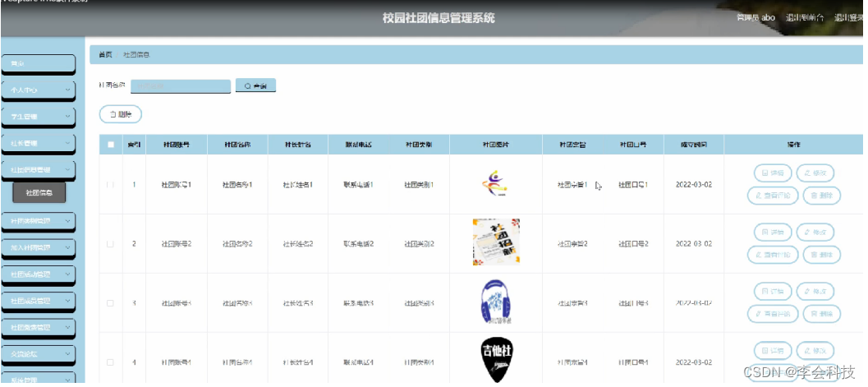
Task: Click the 校园社团信息管理系统 title
Action: [x=439, y=18]
